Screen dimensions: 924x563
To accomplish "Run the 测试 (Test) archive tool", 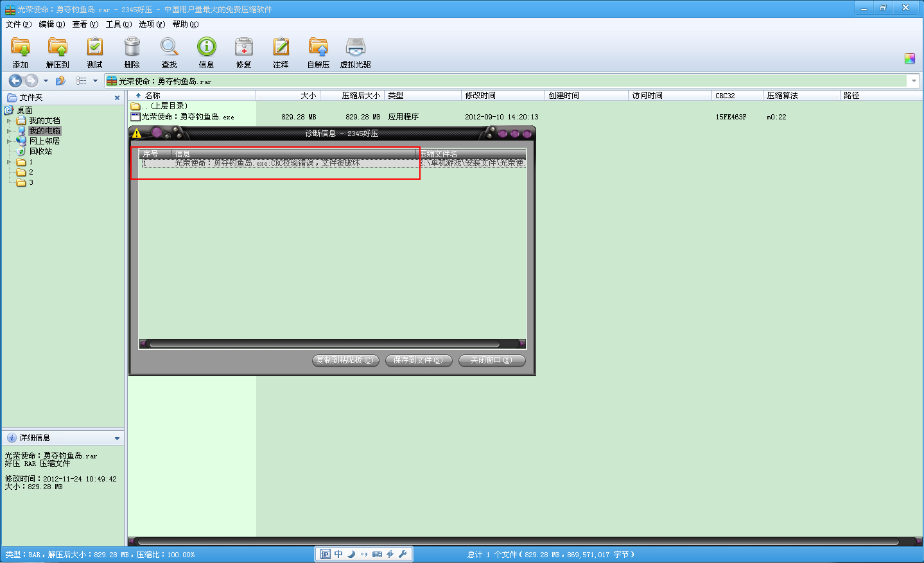I will click(x=95, y=47).
